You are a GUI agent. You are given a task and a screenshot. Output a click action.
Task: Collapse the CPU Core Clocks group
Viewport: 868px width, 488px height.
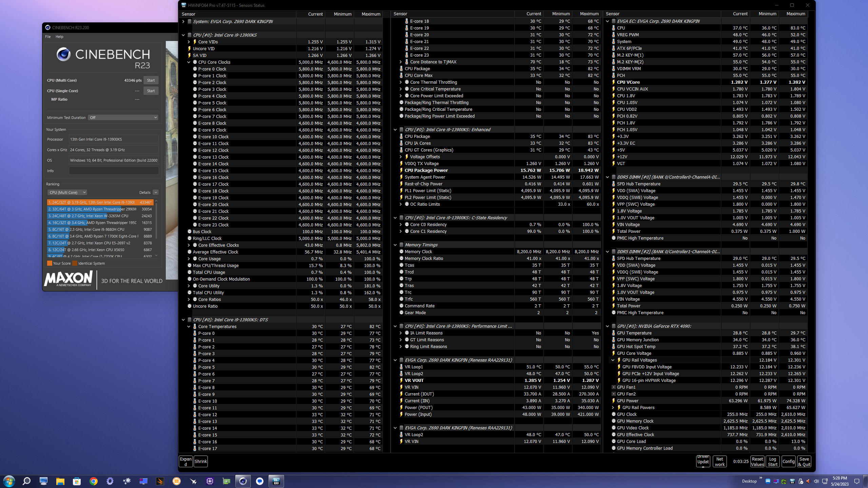(x=189, y=62)
